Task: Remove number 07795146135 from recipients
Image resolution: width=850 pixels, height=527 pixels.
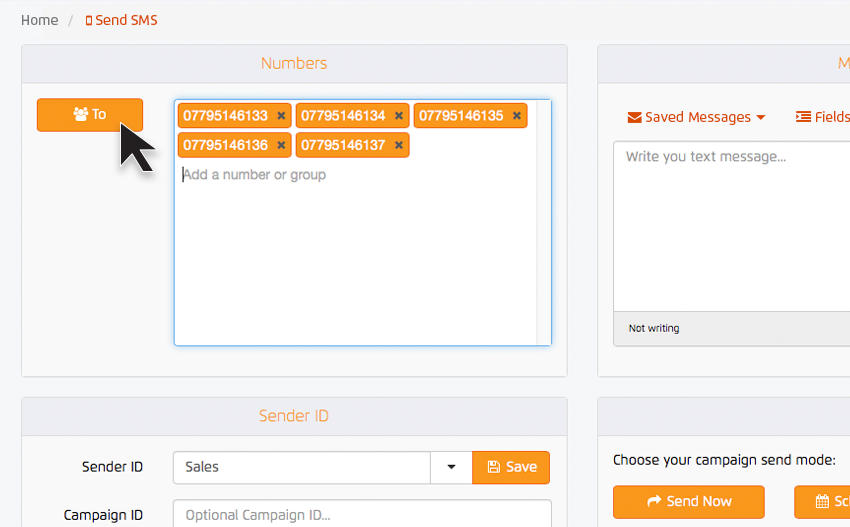Action: (x=517, y=115)
